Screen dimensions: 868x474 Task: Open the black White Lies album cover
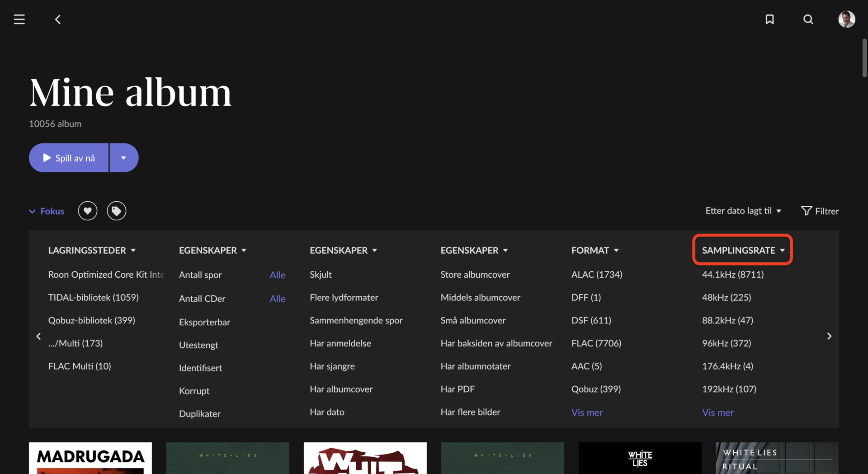640,458
